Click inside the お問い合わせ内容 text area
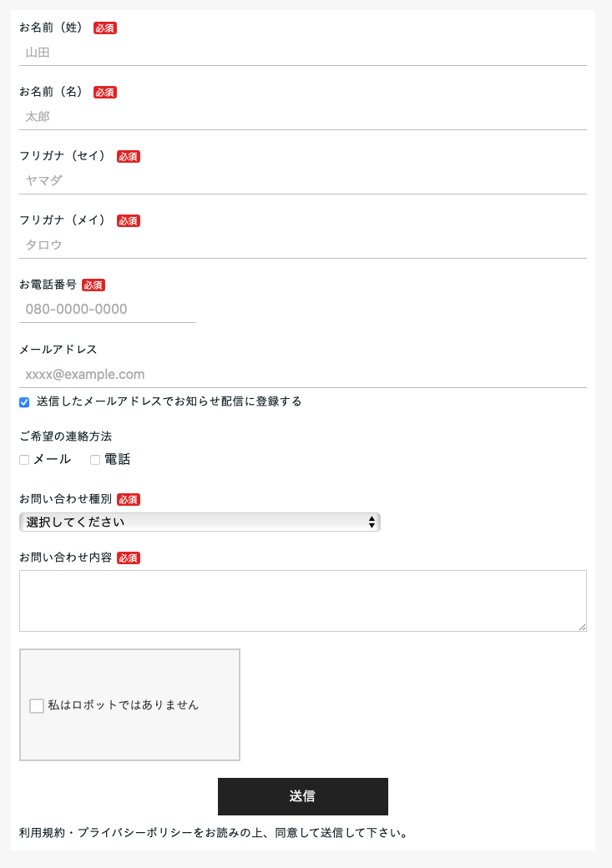 (x=302, y=599)
